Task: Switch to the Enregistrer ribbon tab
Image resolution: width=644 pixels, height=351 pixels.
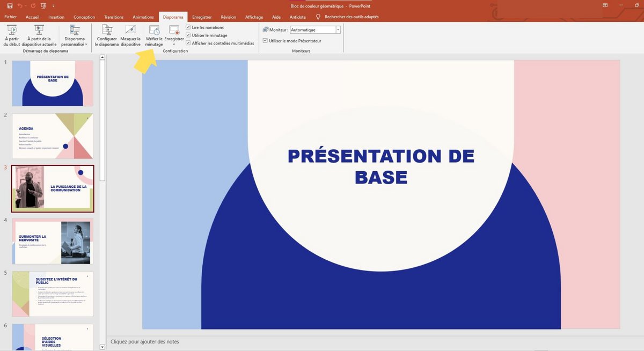Action: point(202,17)
